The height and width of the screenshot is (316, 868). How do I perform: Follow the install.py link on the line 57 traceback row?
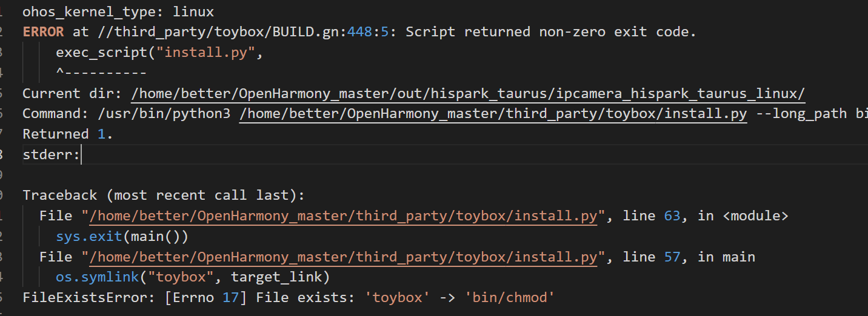pos(344,257)
